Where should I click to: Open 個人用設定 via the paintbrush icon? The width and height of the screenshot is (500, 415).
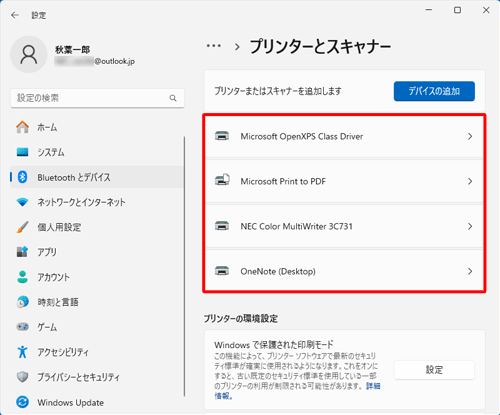pyautogui.click(x=22, y=227)
